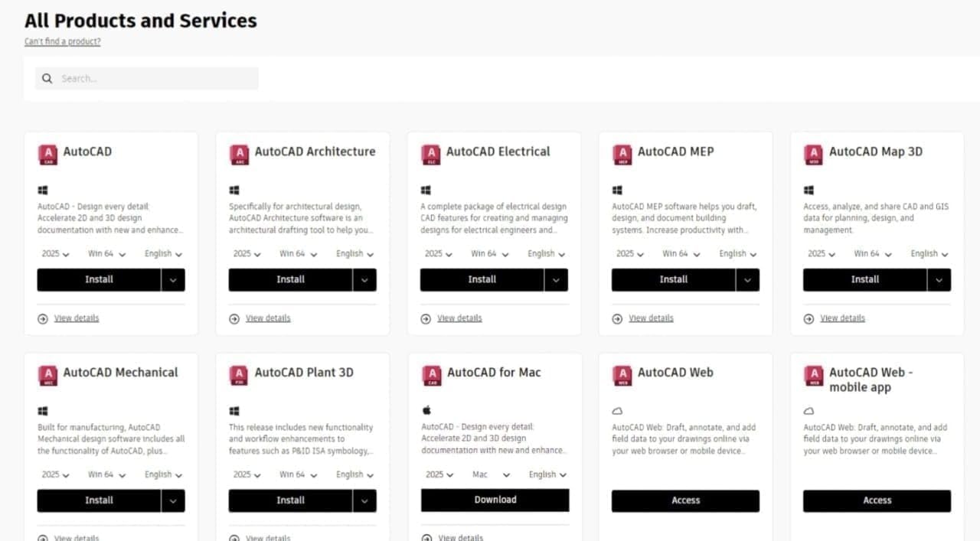This screenshot has height=541, width=980.
Task: Click the AutoCAD MEP product icon
Action: pos(622,155)
